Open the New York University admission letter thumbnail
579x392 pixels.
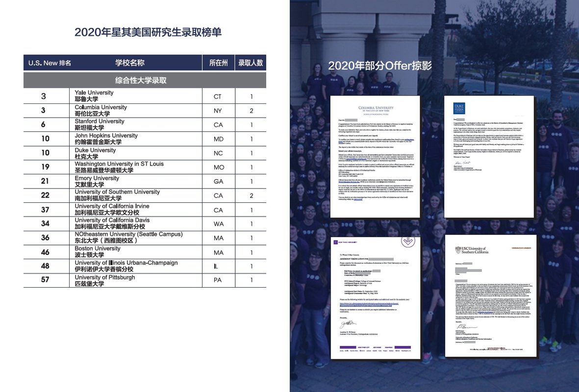[x=376, y=297]
